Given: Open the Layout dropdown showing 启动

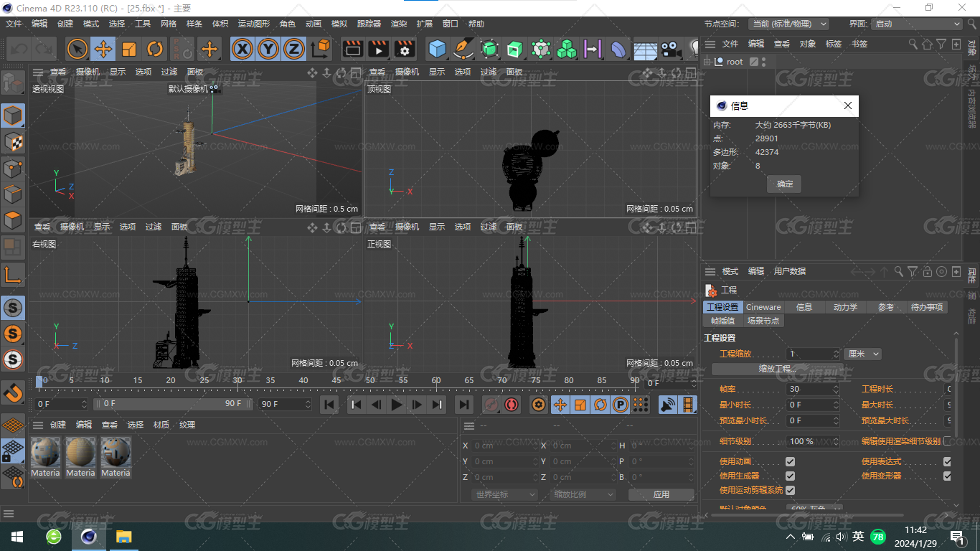Looking at the screenshot, I should click(917, 24).
